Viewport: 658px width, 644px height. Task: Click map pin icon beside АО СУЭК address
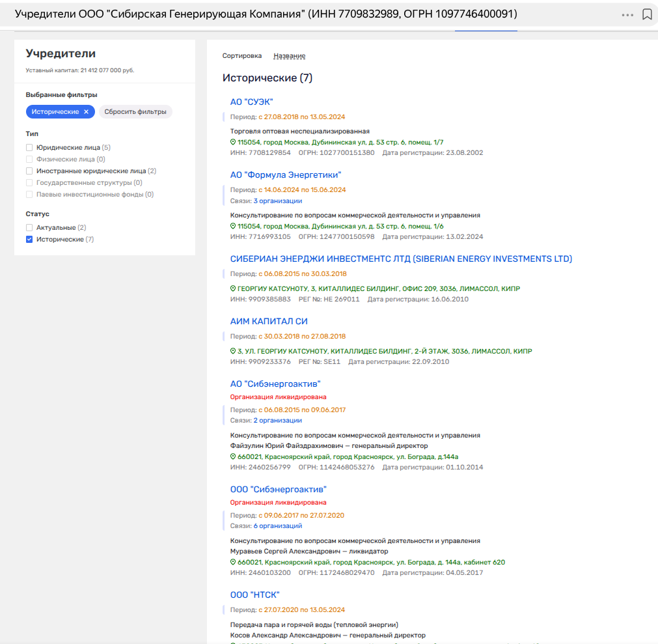(x=233, y=142)
